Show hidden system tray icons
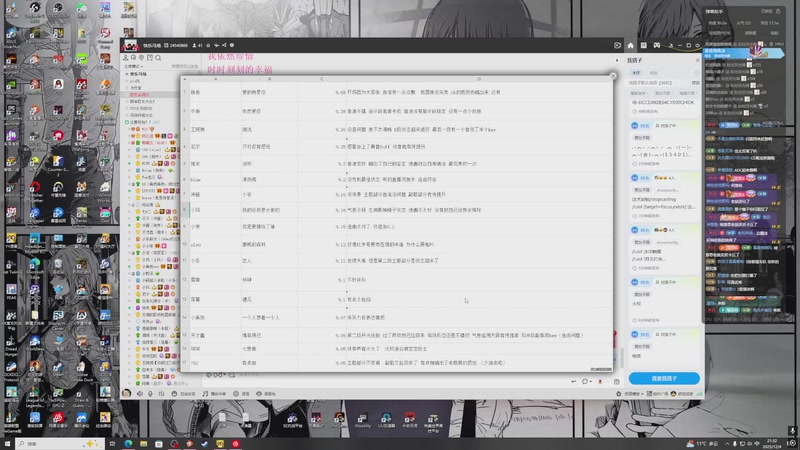 [727, 444]
